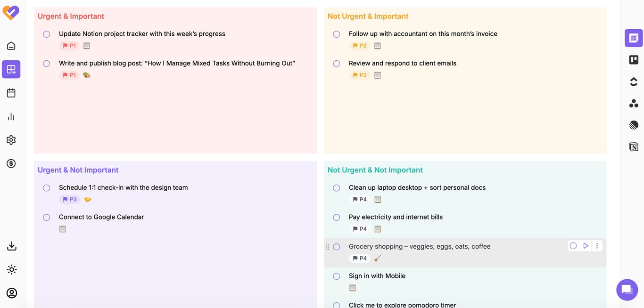This screenshot has width=644, height=308.
Task: Complete the 'Pay electricity and internet bills' task
Action: [336, 217]
